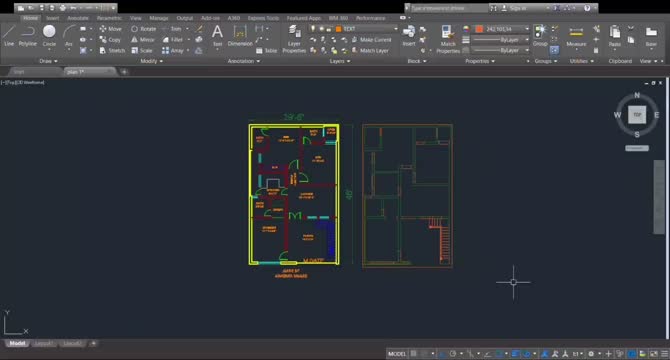
Task: Choose the Circle drawing tool
Action: point(49,35)
